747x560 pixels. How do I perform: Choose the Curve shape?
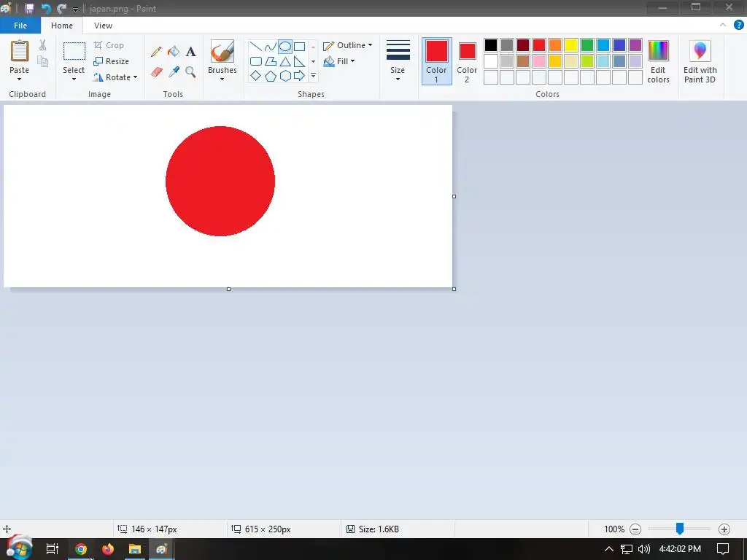tap(270, 47)
